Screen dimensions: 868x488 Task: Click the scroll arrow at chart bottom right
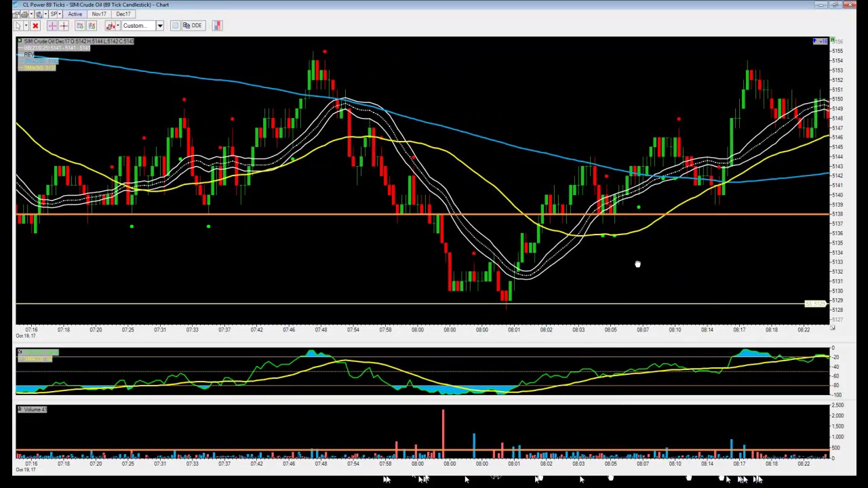click(x=832, y=327)
